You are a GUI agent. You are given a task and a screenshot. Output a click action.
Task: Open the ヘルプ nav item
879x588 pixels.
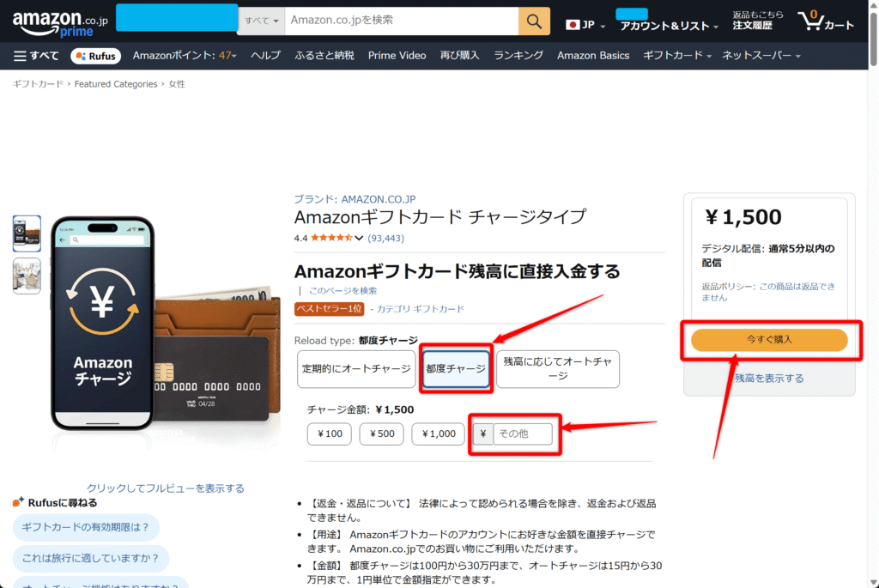click(x=265, y=56)
